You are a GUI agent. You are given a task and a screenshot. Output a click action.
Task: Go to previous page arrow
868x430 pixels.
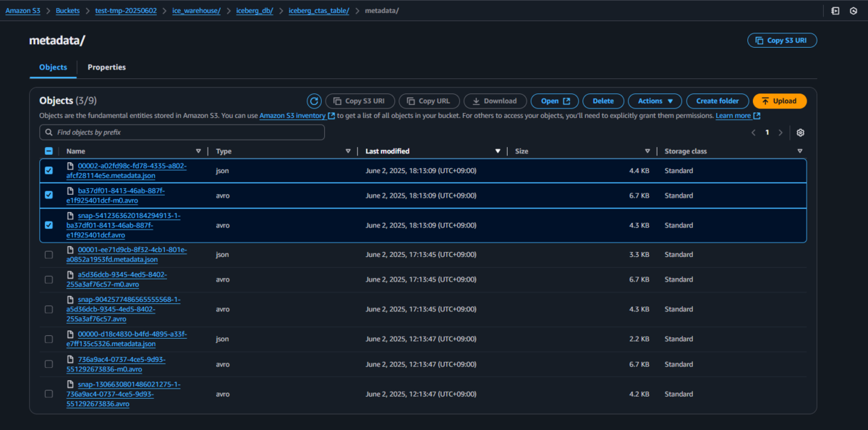[753, 132]
